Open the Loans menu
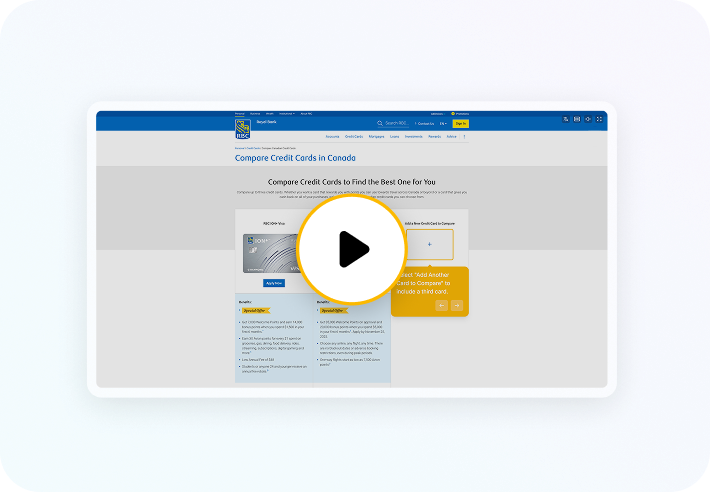The width and height of the screenshot is (710, 492). [394, 136]
